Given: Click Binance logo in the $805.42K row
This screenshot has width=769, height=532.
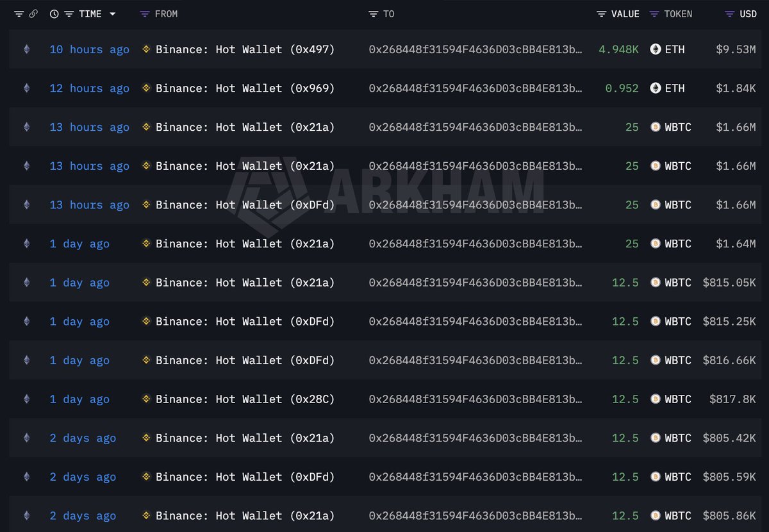Looking at the screenshot, I should click(x=146, y=438).
